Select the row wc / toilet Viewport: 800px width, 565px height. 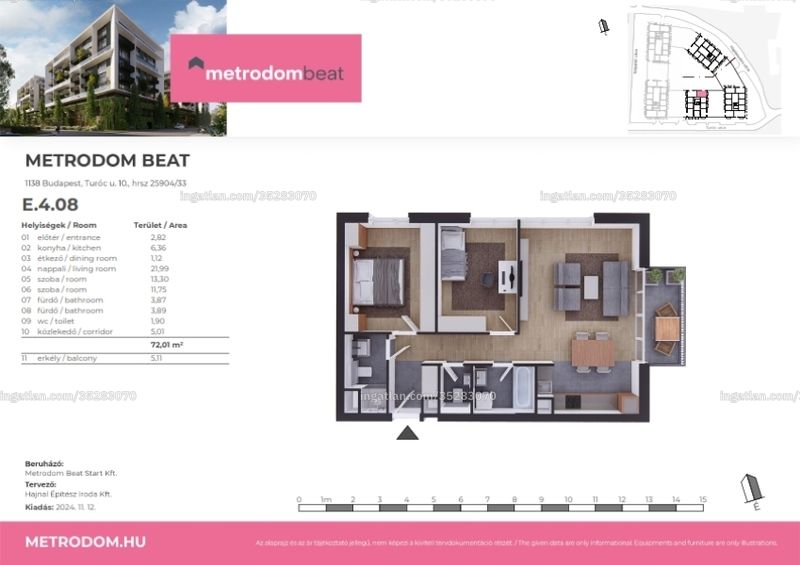coord(125,321)
